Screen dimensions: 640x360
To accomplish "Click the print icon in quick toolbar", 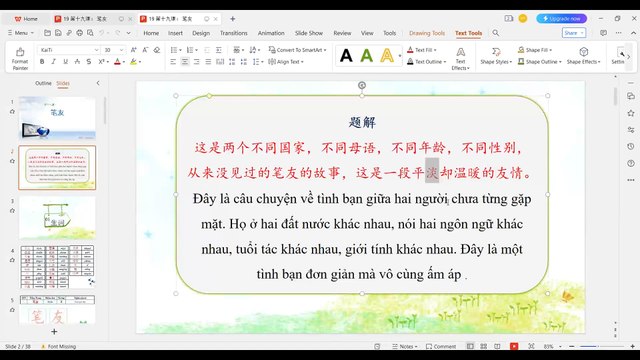I will click(79, 33).
